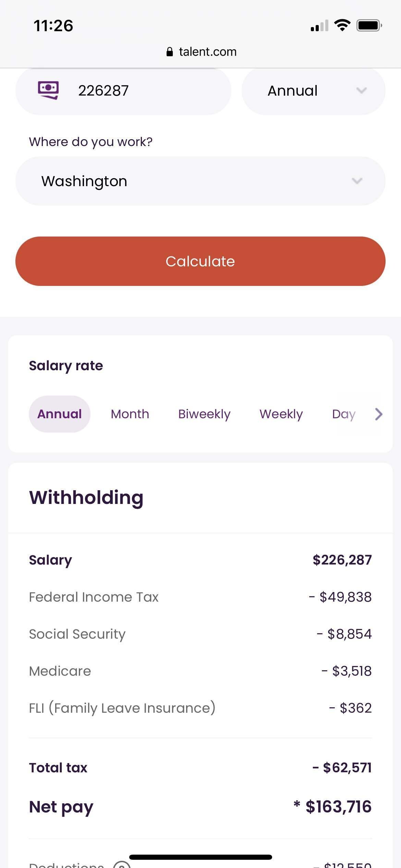
Task: Select Annual in the Salary rate pills
Action: [x=59, y=414]
